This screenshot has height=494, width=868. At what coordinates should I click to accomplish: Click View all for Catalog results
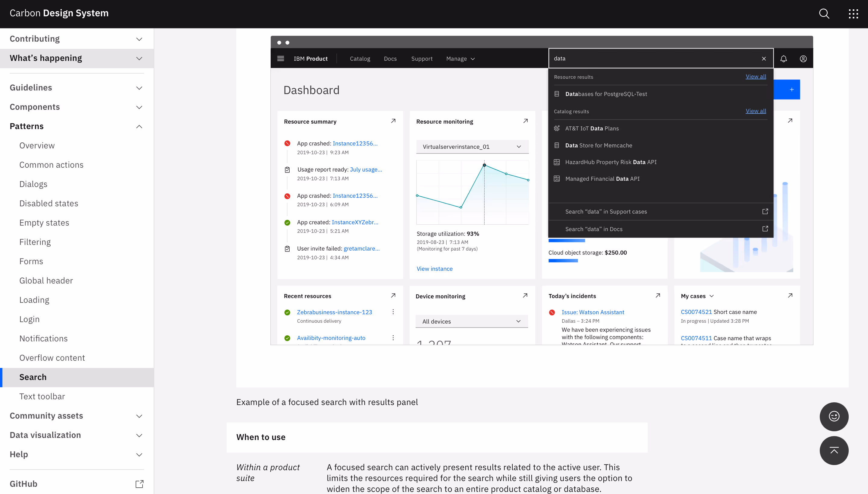tap(755, 111)
